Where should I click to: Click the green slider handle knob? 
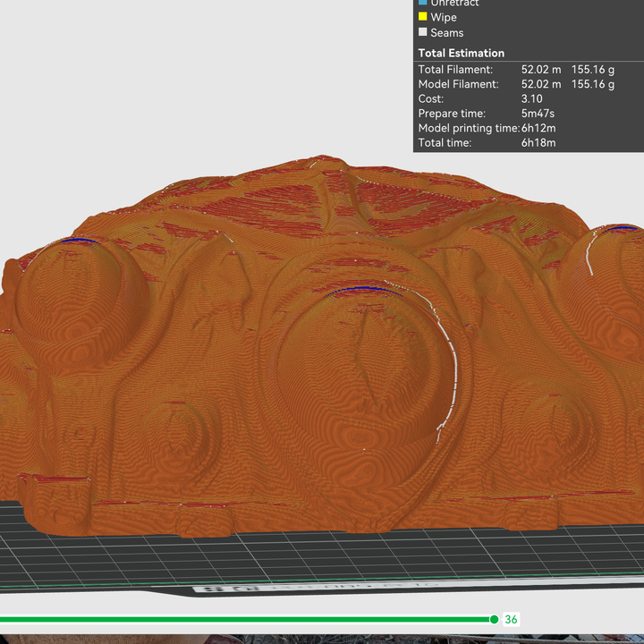(494, 619)
